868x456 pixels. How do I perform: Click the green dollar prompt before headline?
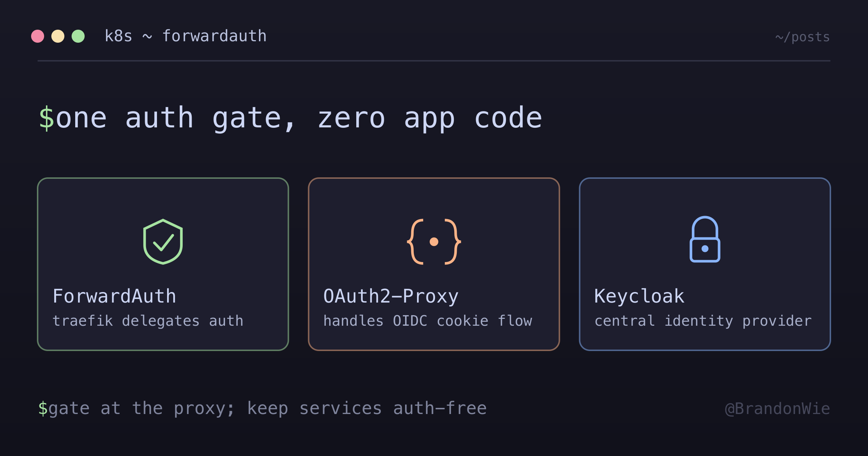(46, 118)
